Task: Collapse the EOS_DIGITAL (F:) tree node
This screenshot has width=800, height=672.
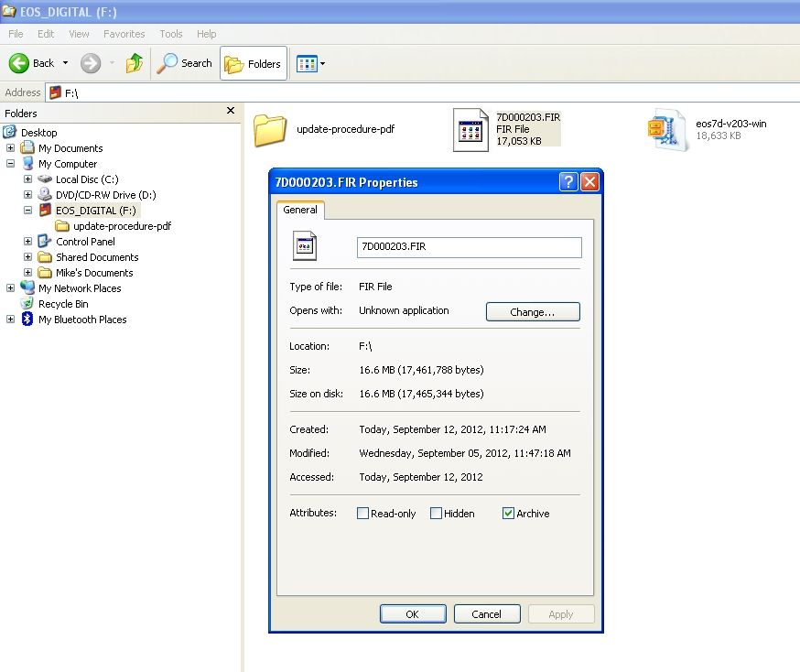Action: [x=27, y=211]
